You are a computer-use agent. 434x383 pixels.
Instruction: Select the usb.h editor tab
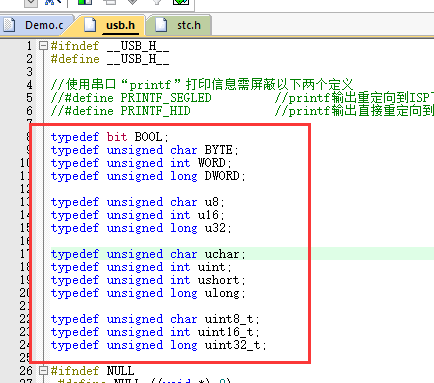tap(111, 25)
